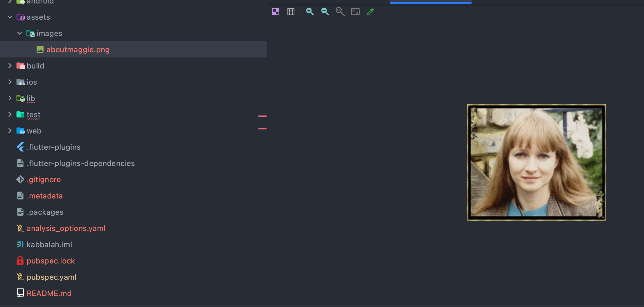This screenshot has width=644, height=307.
Task: Click the zoom out magnifier
Action: pos(325,12)
